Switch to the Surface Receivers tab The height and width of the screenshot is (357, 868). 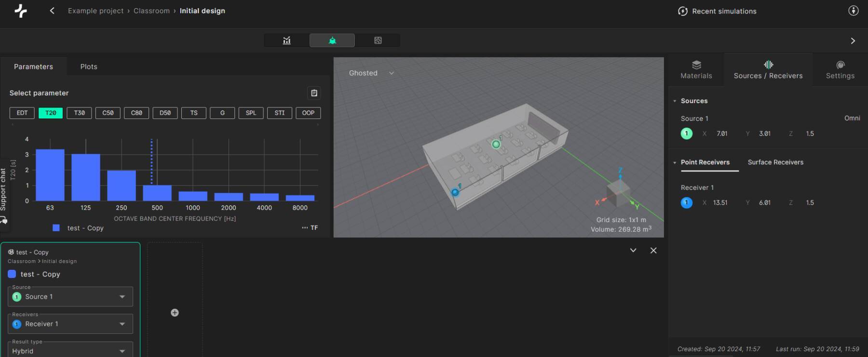coord(775,162)
